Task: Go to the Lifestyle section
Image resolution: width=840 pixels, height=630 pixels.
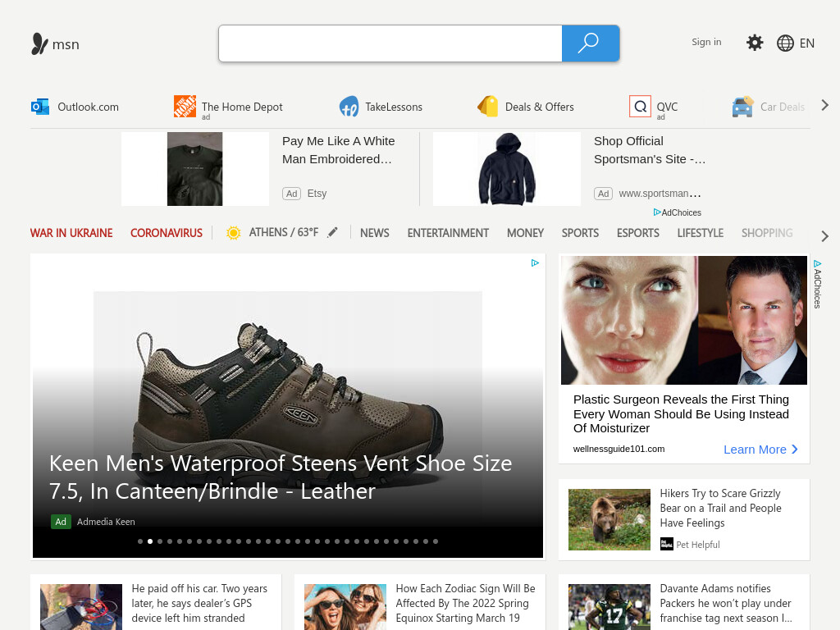Action: point(701,233)
